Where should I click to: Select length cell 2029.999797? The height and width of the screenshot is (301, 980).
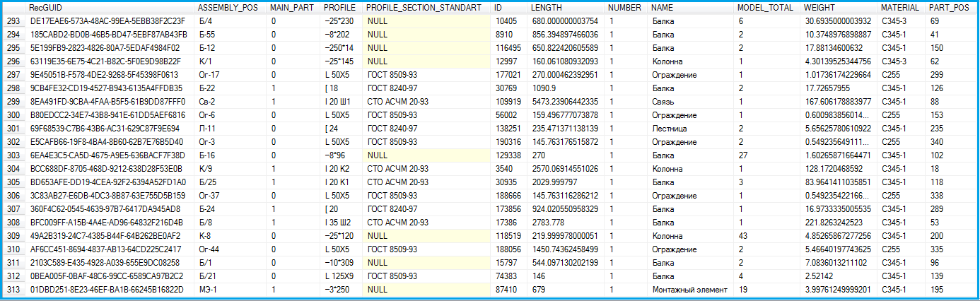tap(566, 182)
